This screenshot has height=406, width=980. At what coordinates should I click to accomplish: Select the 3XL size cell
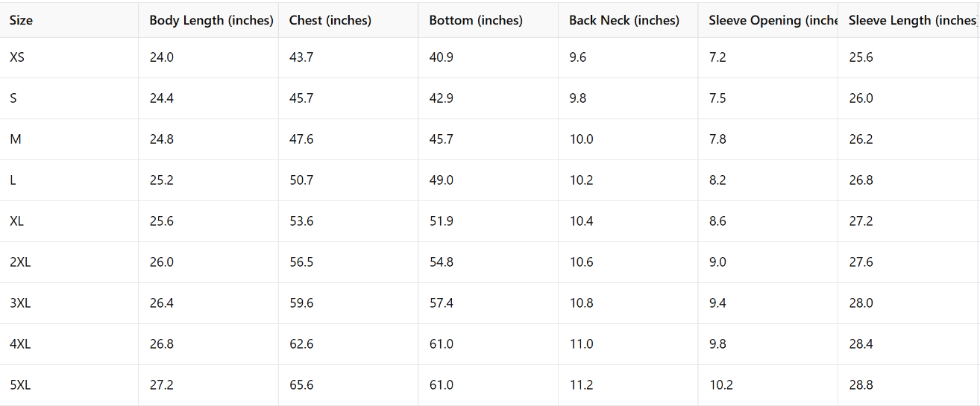[20, 303]
